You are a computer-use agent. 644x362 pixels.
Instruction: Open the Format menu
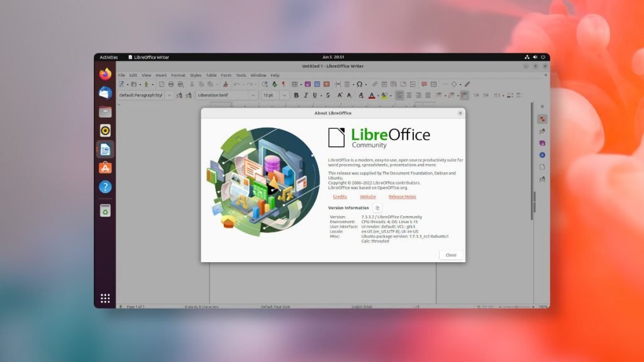[178, 75]
